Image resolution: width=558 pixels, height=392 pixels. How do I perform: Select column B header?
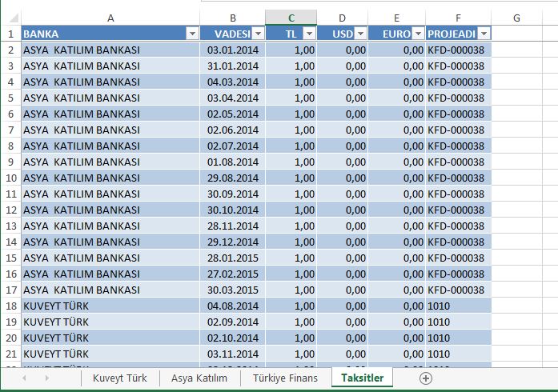(x=233, y=18)
